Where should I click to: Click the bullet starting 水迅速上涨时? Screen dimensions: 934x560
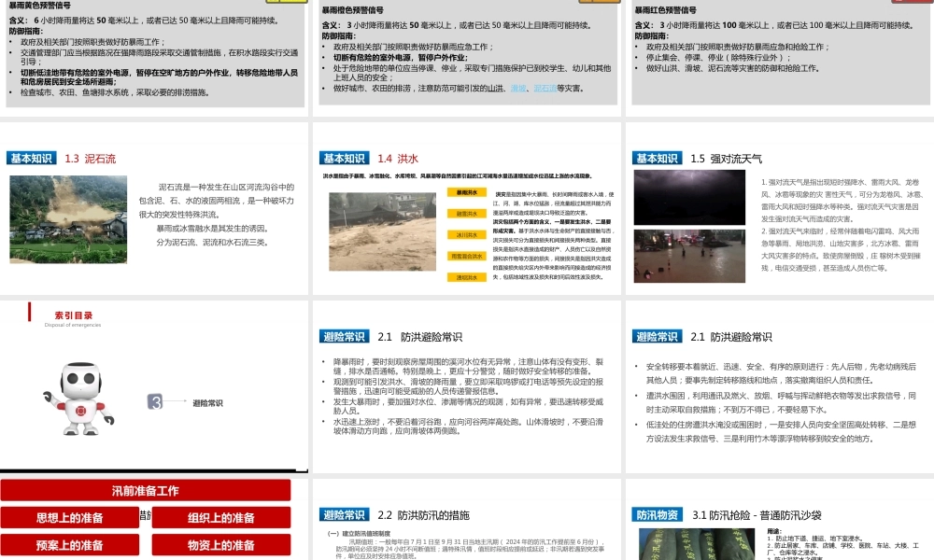point(468,427)
